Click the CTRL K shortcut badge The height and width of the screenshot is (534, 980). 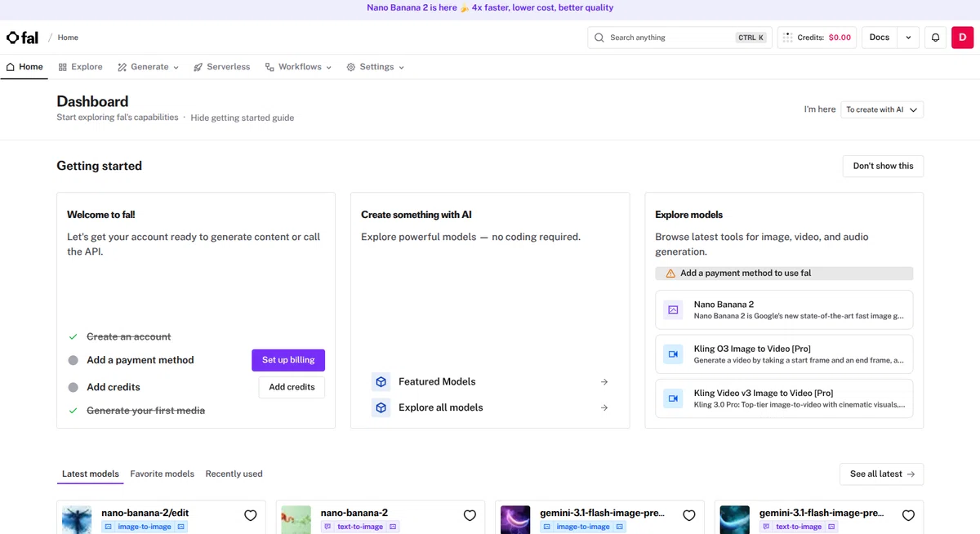pyautogui.click(x=751, y=38)
